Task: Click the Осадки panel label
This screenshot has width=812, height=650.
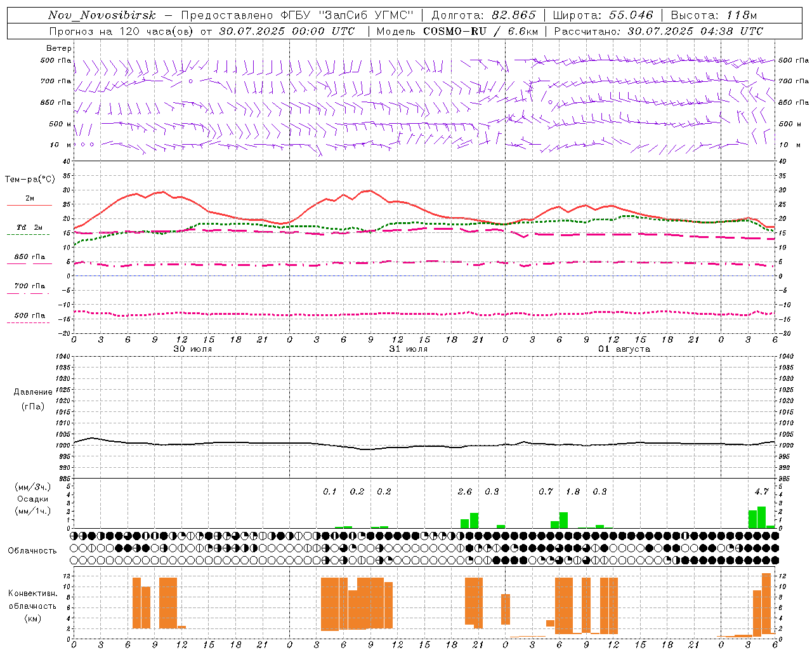Action: coord(33,499)
